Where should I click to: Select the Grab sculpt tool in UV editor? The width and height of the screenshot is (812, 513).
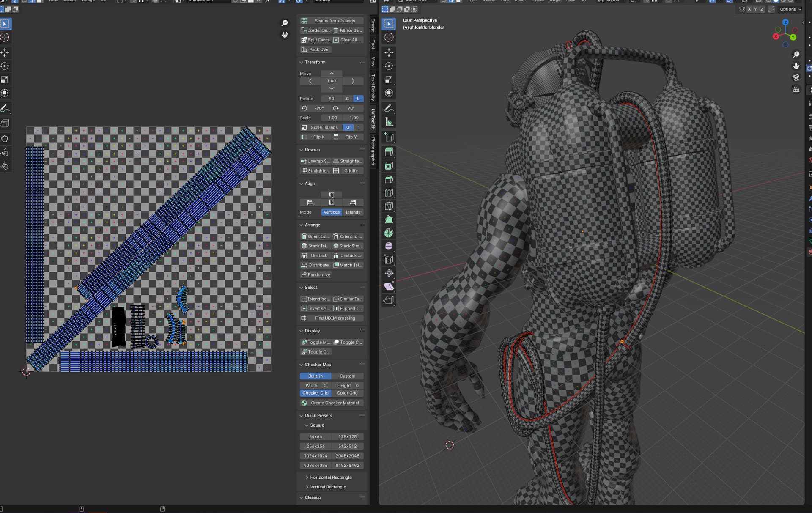(x=5, y=139)
